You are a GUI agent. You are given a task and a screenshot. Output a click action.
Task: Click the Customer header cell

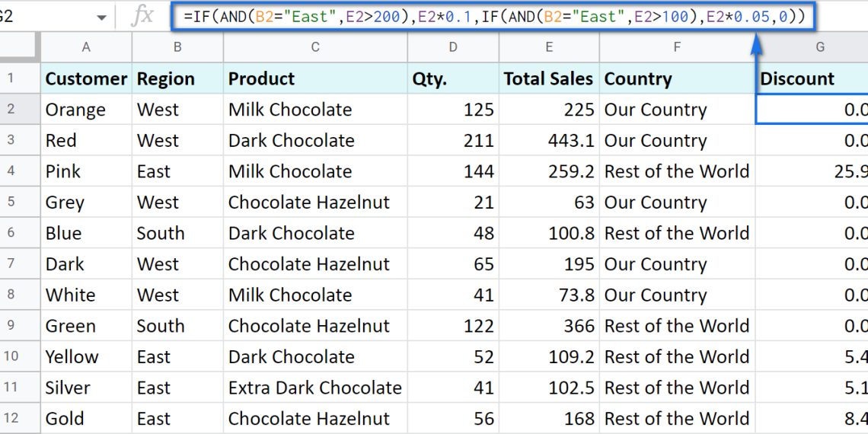[x=86, y=78]
